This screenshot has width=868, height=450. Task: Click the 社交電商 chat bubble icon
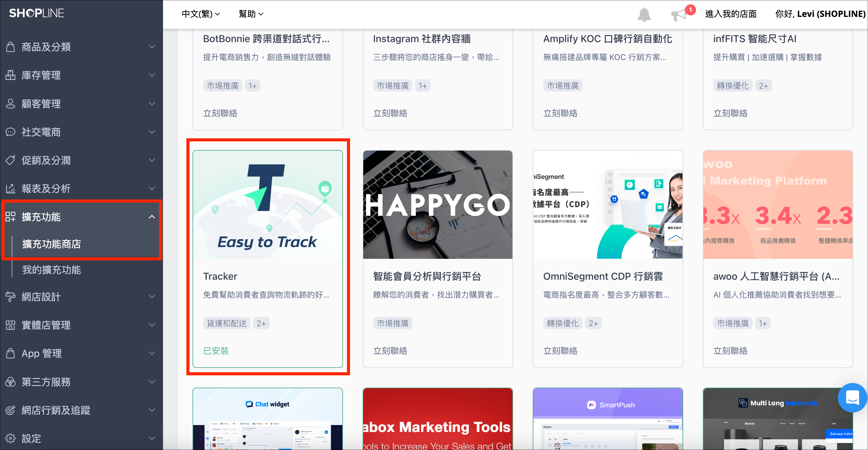(10, 132)
